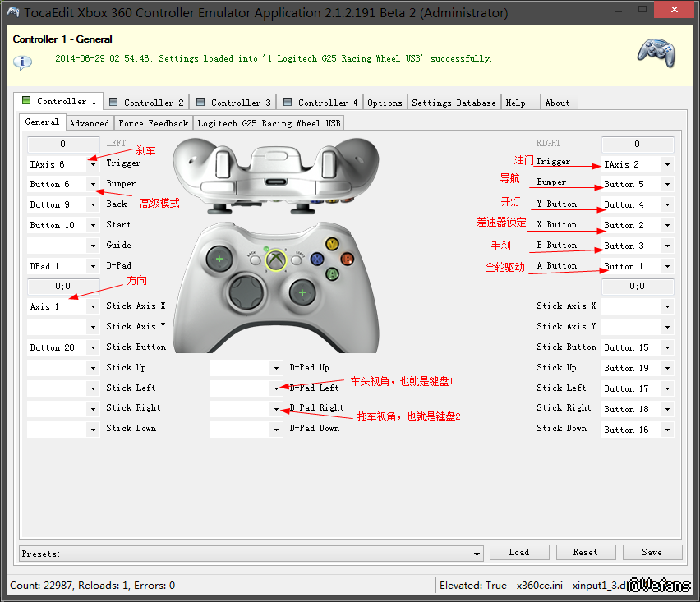700x602 pixels.
Task: Click the red B button on controller image
Action: point(347,259)
